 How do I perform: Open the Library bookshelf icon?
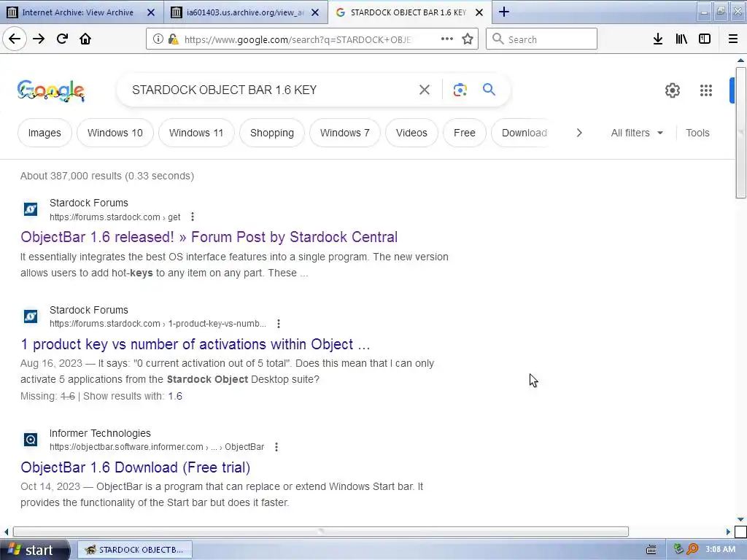click(x=681, y=39)
